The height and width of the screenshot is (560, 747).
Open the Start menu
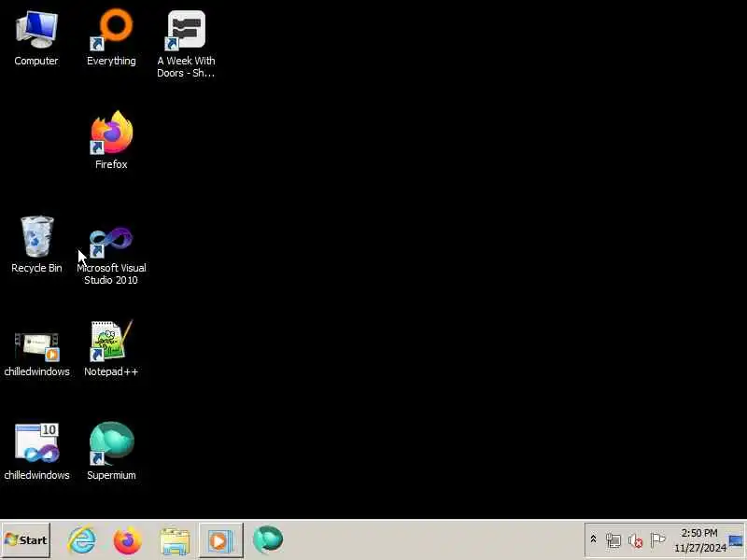pyautogui.click(x=26, y=540)
